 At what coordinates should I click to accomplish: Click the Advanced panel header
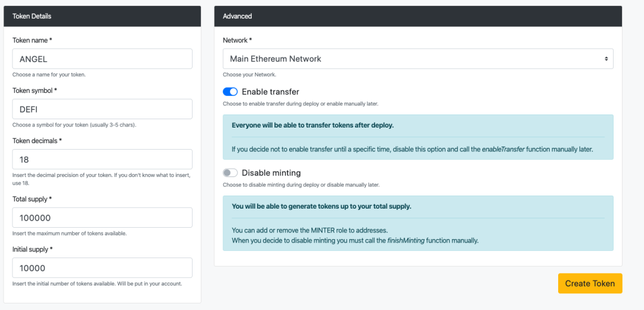coord(417,16)
